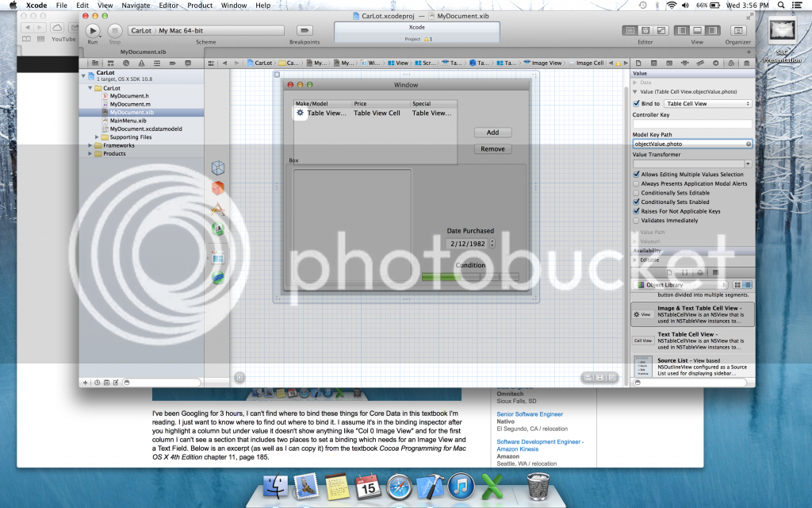Open the Bindings inspector

(x=731, y=63)
